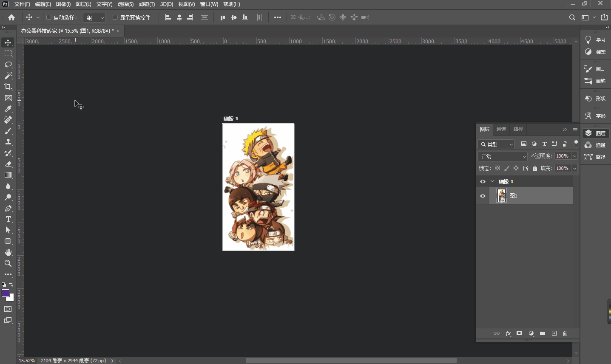Screen dimensions: 611x364
Task: Select the Rounded Rectangle shape tool
Action: [x=8, y=241]
